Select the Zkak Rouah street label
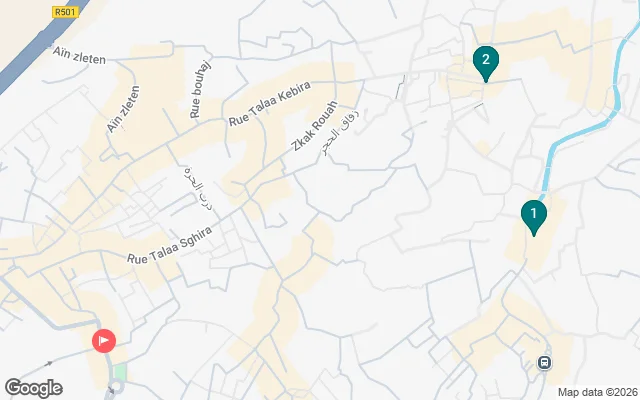The width and height of the screenshot is (640, 400). [315, 126]
